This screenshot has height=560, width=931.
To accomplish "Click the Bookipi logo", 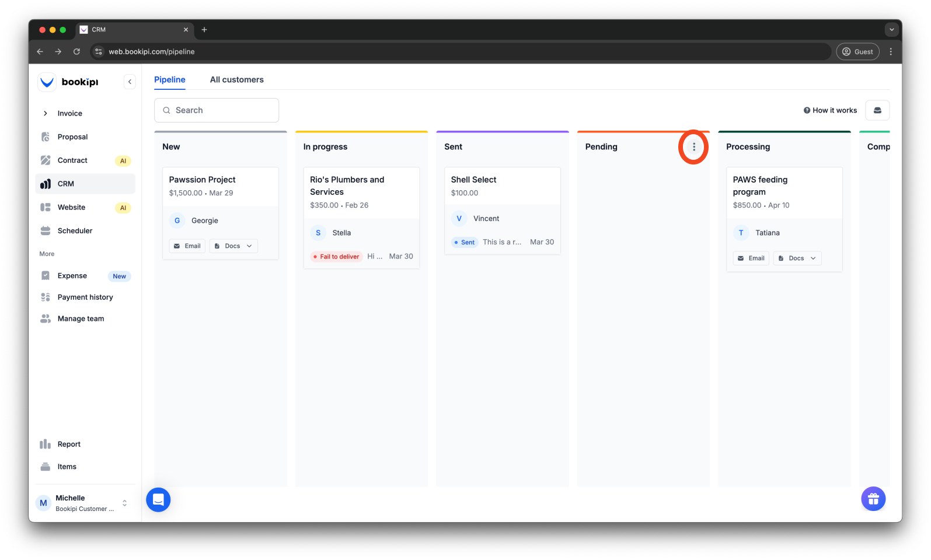I will 69,82.
